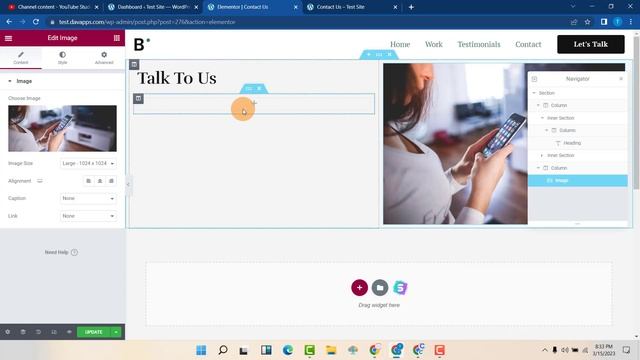Add new section with red plus button

(359, 288)
